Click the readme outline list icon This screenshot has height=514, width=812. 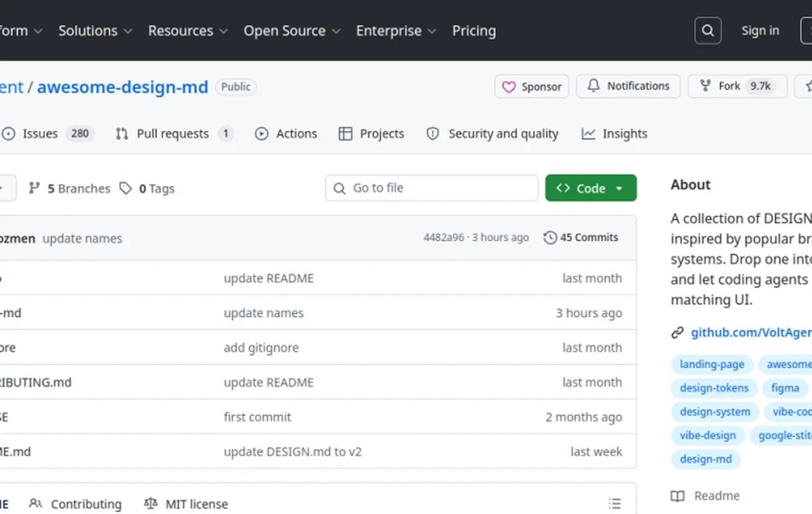pyautogui.click(x=614, y=504)
